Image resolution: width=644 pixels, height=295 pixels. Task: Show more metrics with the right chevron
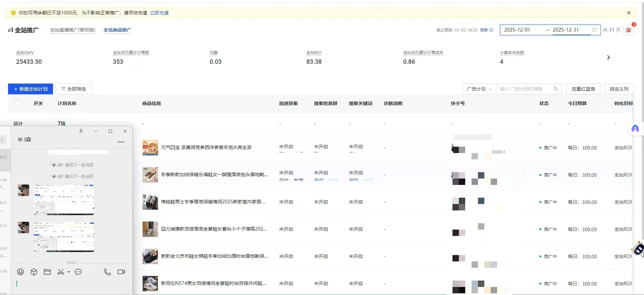(x=608, y=57)
